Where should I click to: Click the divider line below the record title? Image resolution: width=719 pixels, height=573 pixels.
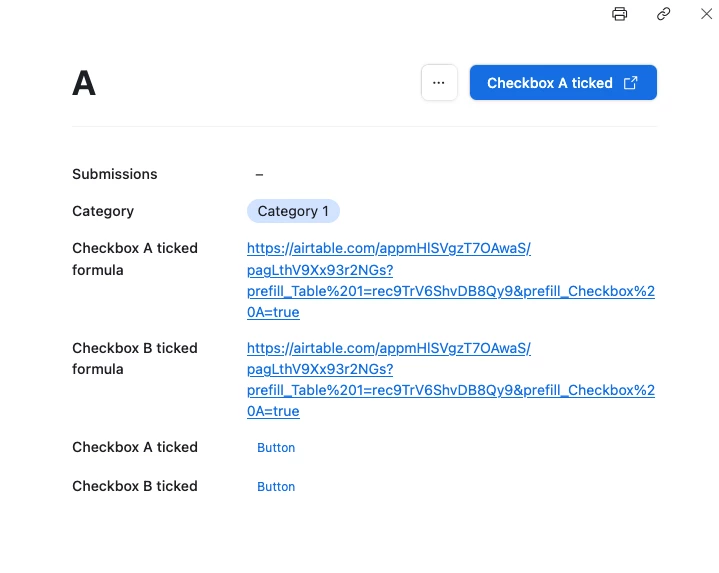pos(364,127)
